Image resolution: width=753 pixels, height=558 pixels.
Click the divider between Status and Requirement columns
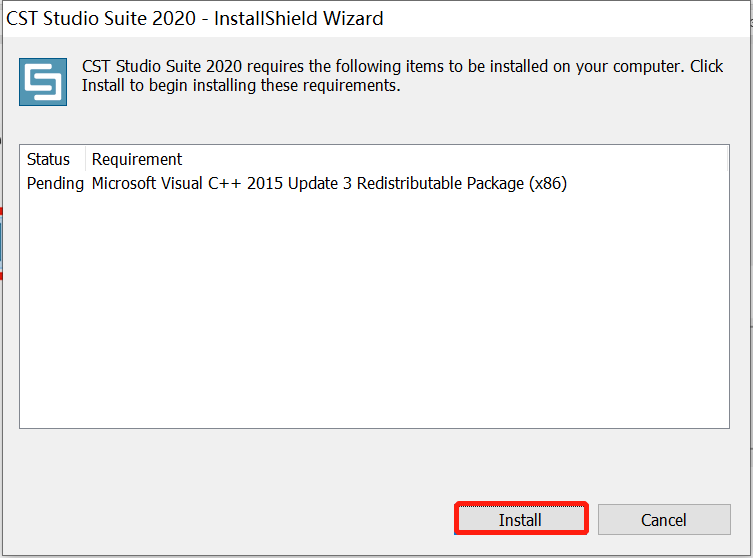tap(86, 159)
